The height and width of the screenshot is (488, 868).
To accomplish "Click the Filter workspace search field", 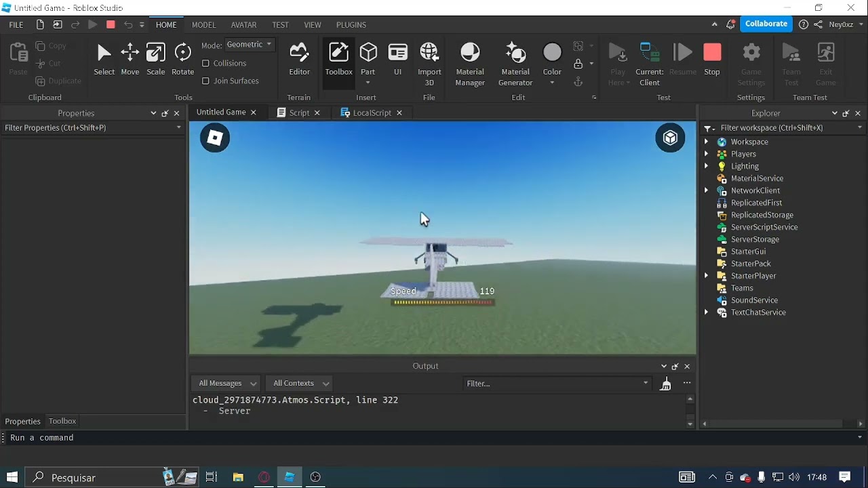I will click(x=783, y=127).
